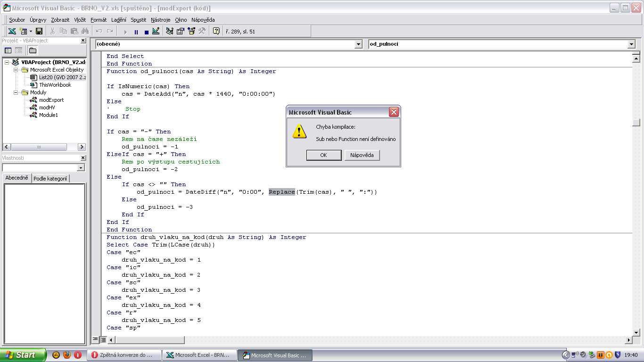Open the Project Explorer toolbar icon

point(170,31)
